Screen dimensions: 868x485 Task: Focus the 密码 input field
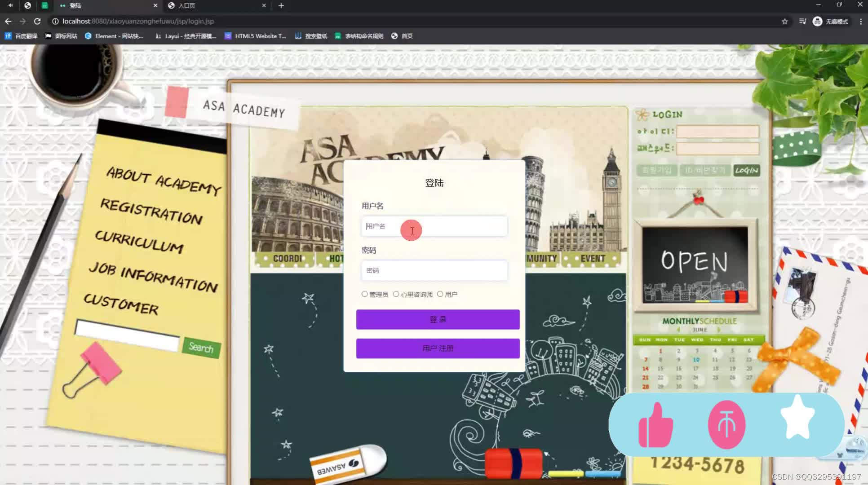coord(434,271)
